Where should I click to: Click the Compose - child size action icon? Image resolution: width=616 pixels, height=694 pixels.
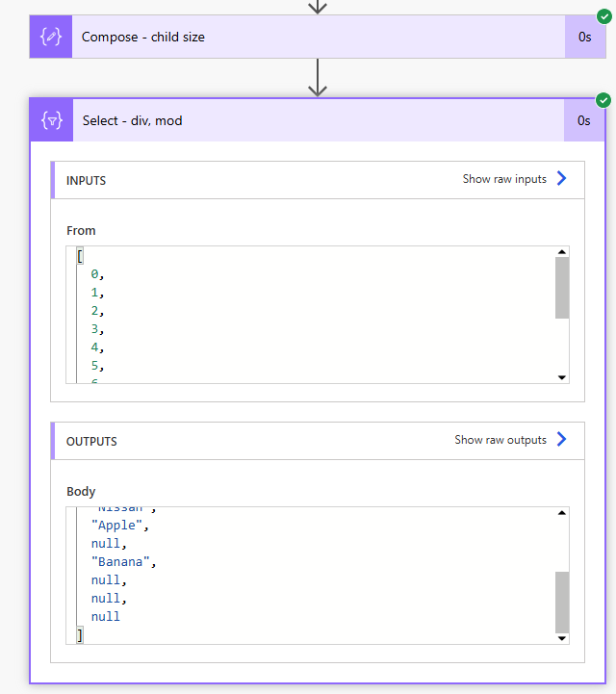coord(51,37)
